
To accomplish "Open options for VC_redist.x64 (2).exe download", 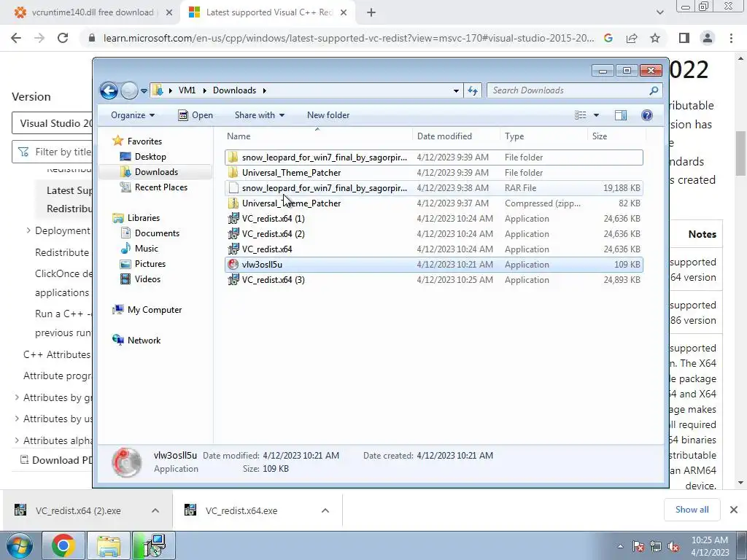I will point(155,510).
